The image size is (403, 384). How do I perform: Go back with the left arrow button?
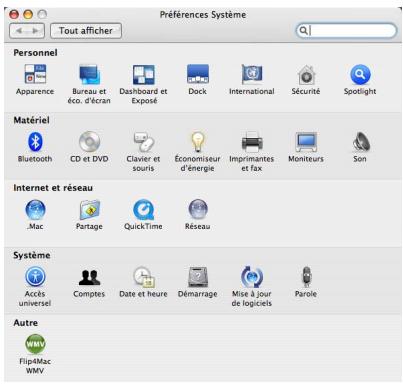[19, 31]
